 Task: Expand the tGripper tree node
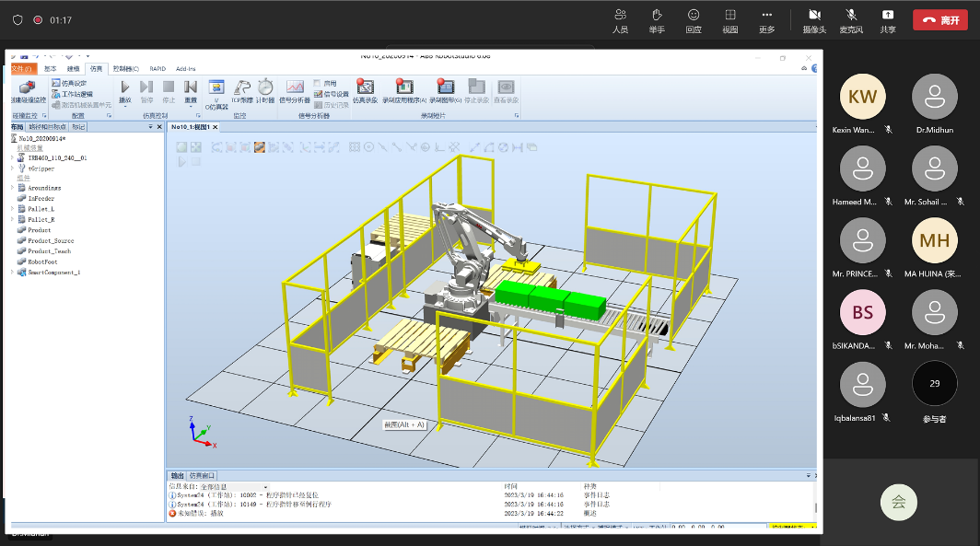click(13, 168)
